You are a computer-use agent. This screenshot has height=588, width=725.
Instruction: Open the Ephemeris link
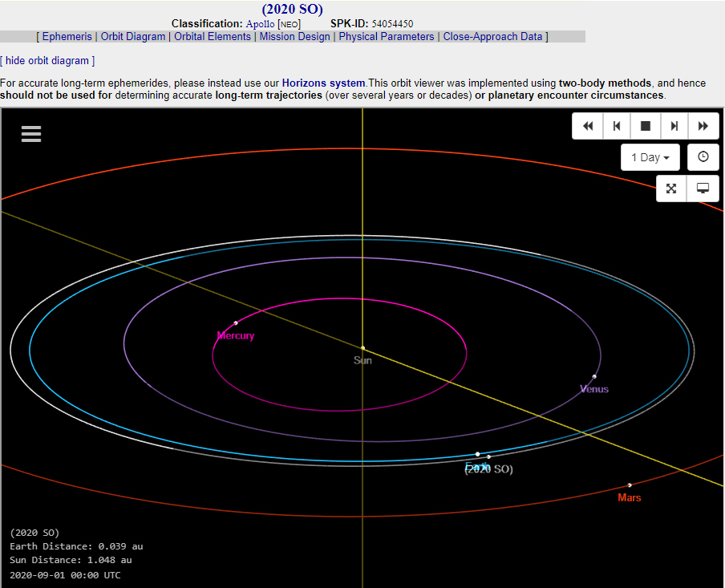tap(67, 37)
